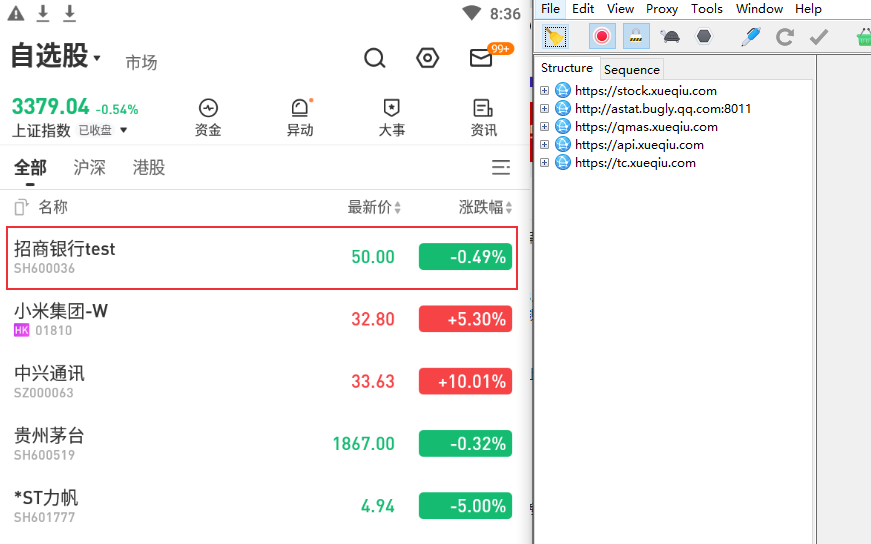Expand https://tc.xueqiu.com tree node
Screen dimensions: 871x544
click(544, 163)
